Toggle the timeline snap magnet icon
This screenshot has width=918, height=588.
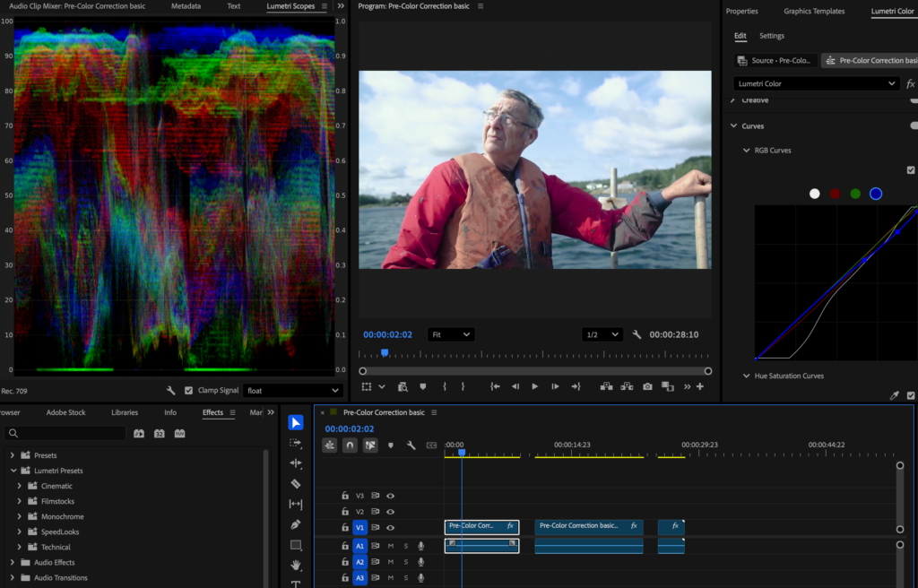[x=350, y=445]
